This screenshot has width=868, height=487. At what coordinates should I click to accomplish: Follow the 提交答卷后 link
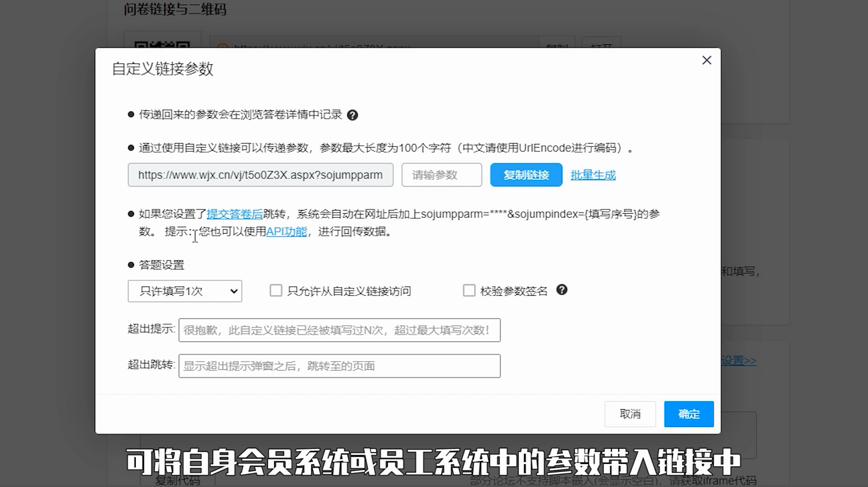[234, 214]
